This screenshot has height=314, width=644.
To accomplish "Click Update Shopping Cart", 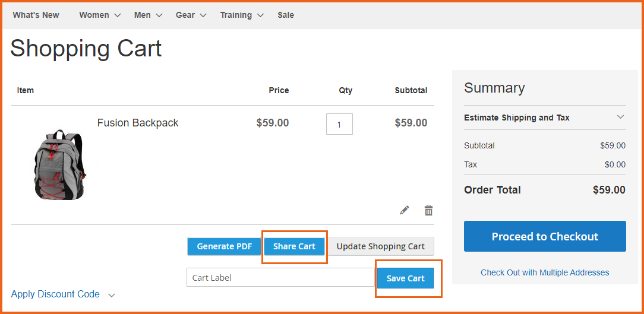I will click(381, 246).
